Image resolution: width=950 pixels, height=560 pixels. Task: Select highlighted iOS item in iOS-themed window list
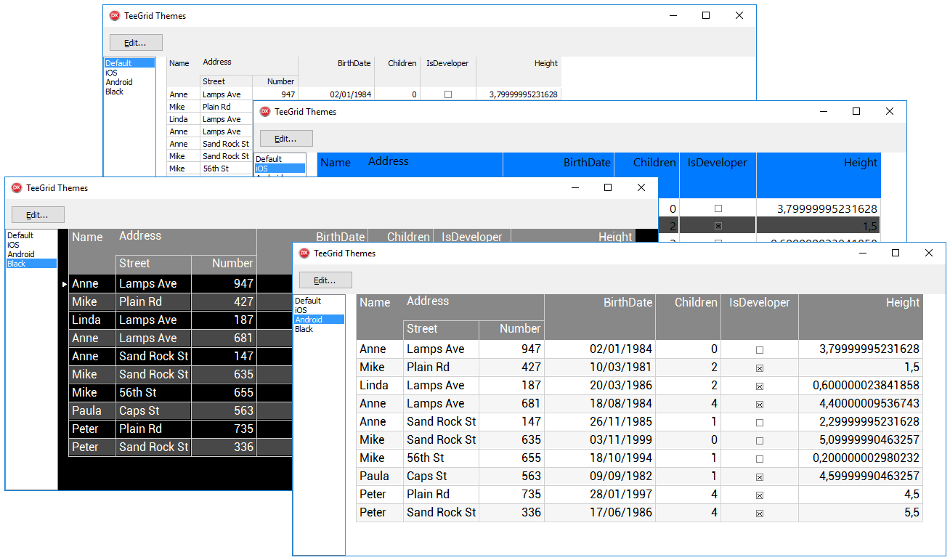(x=280, y=169)
